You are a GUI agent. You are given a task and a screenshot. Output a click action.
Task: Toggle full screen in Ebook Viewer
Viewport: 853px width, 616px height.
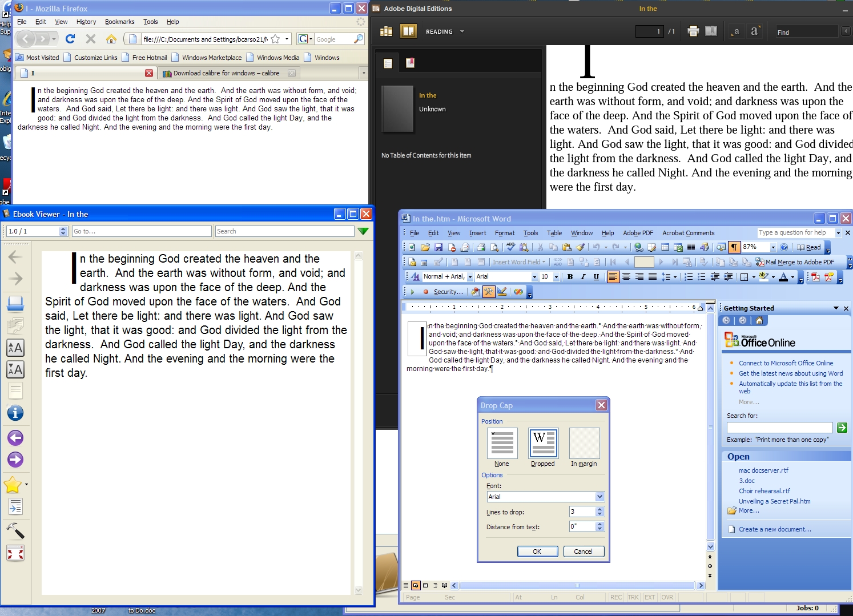[x=15, y=553]
